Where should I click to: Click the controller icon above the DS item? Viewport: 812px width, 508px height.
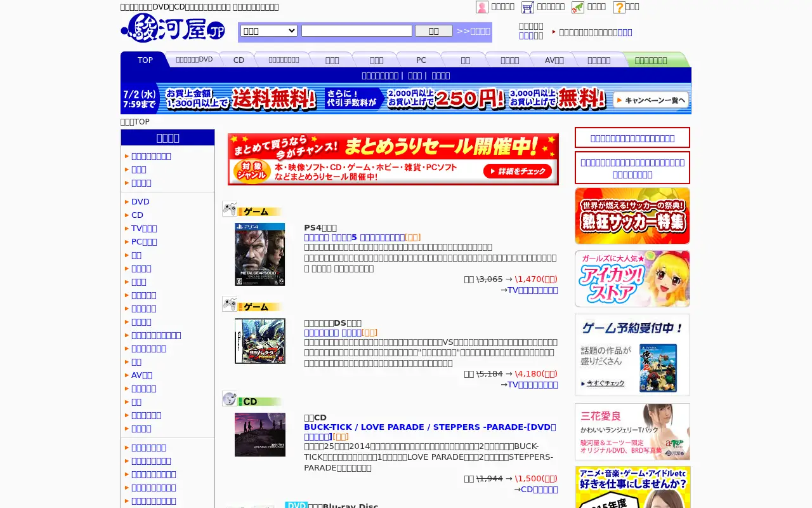[x=230, y=304]
